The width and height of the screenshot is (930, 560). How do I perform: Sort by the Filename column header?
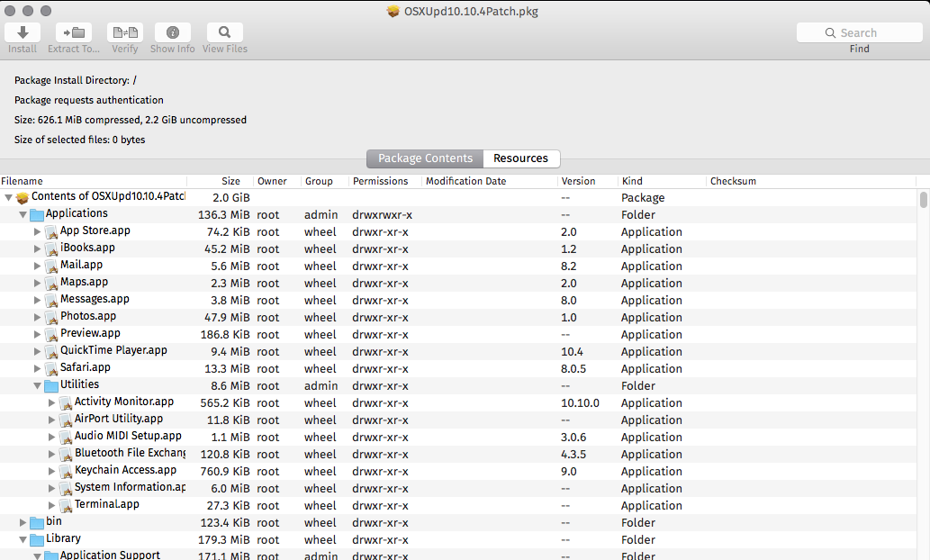[93, 181]
